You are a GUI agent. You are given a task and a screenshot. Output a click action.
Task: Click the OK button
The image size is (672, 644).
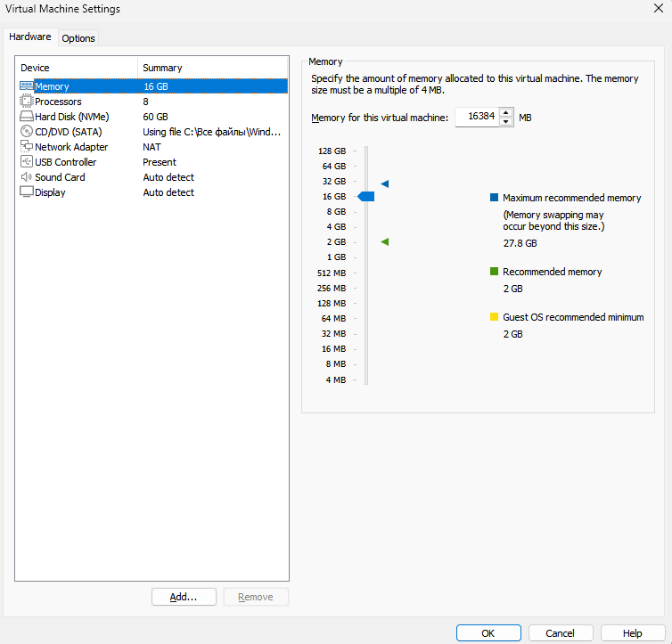[x=488, y=633]
